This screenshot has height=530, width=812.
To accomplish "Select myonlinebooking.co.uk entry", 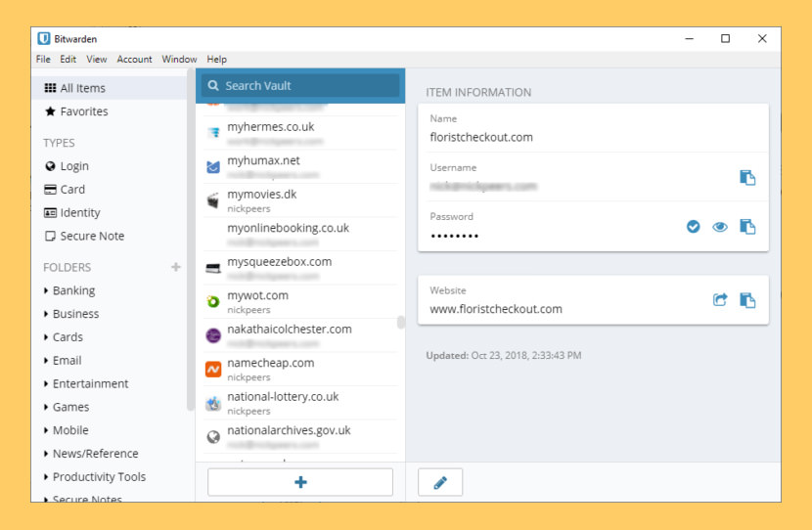I will click(x=300, y=234).
